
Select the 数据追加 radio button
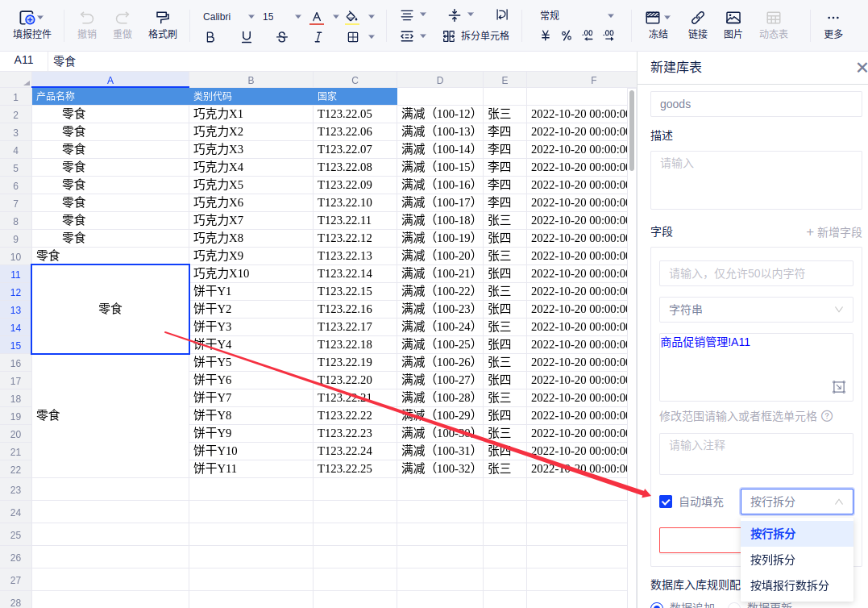click(658, 605)
